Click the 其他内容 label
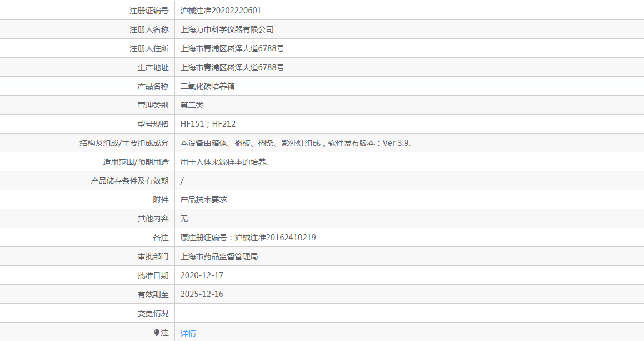 [153, 219]
